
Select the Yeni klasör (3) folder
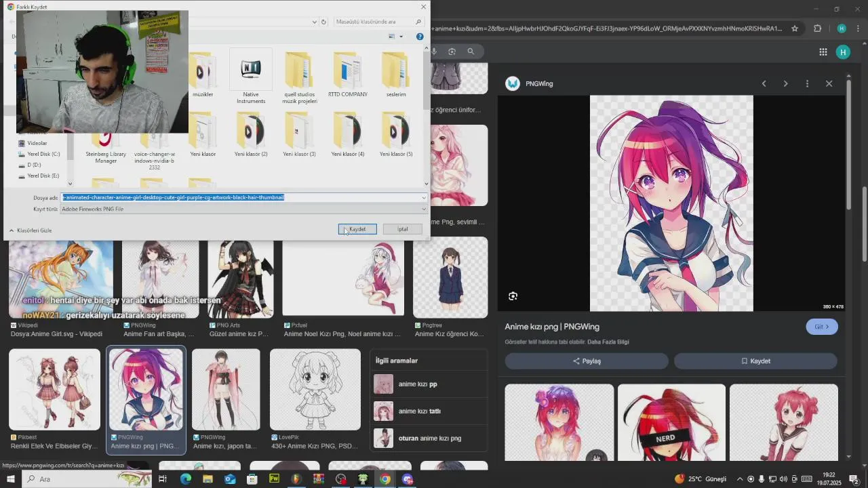coord(299,135)
